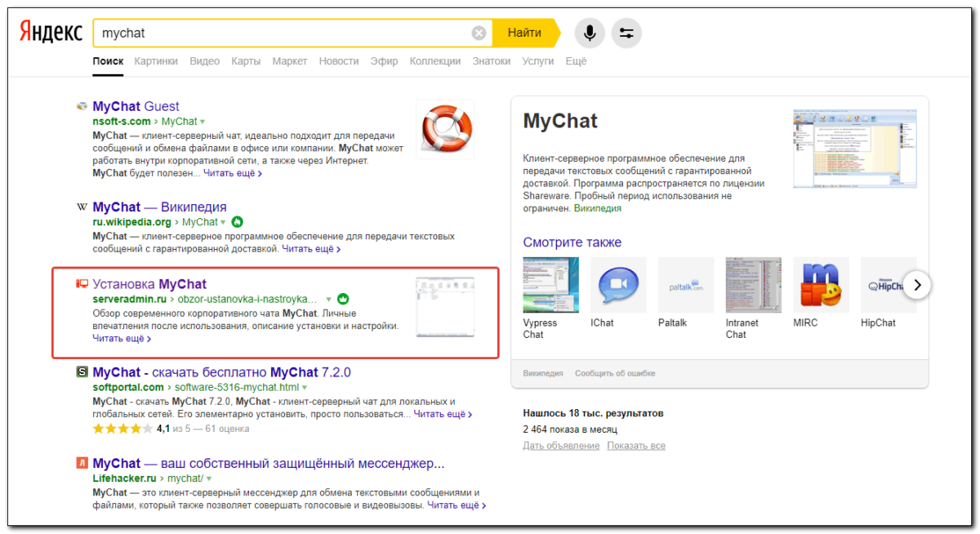Expand dropdown arrow next to nsoft-s.com MyChat
Image resolution: width=980 pixels, height=534 pixels.
203,122
